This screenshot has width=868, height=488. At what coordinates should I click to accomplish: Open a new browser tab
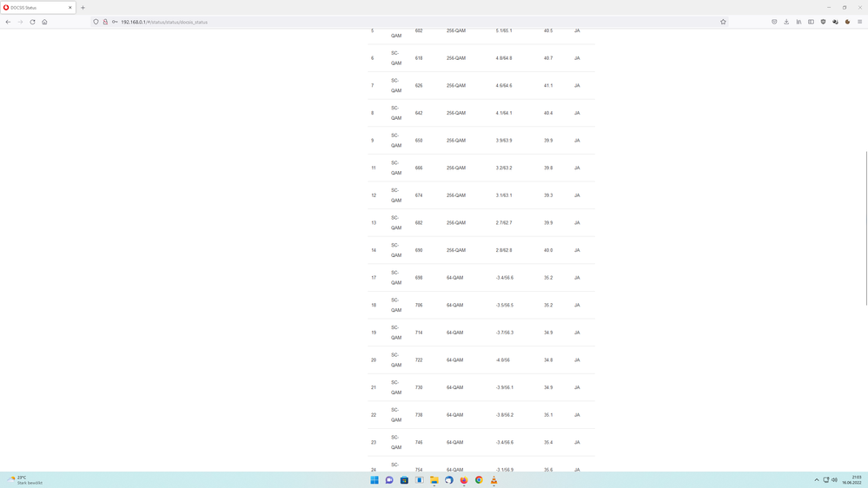coord(83,8)
